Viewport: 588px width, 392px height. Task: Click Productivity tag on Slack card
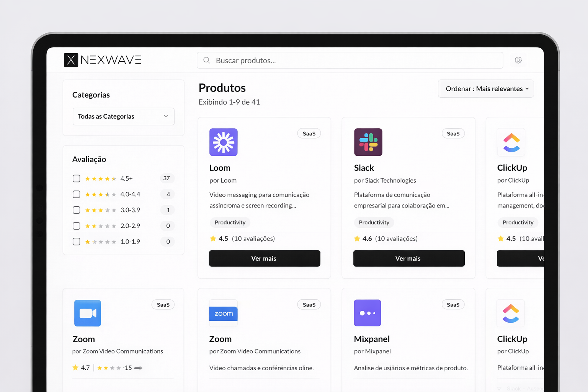(x=374, y=222)
